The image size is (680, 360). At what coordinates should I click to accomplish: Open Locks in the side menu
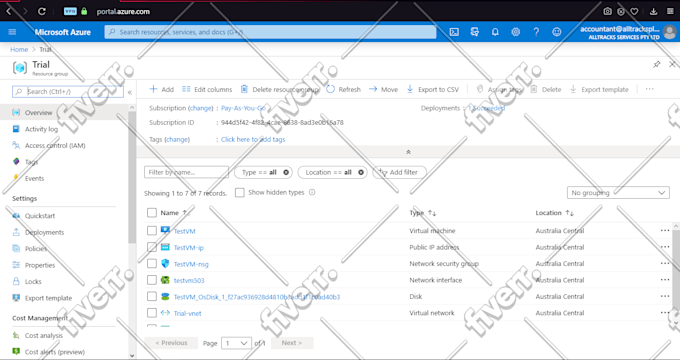point(33,281)
